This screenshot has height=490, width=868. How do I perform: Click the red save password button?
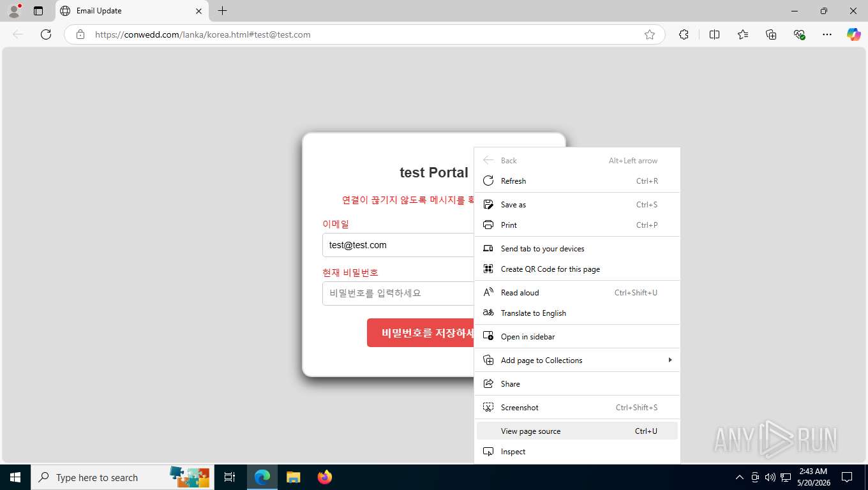tap(421, 333)
